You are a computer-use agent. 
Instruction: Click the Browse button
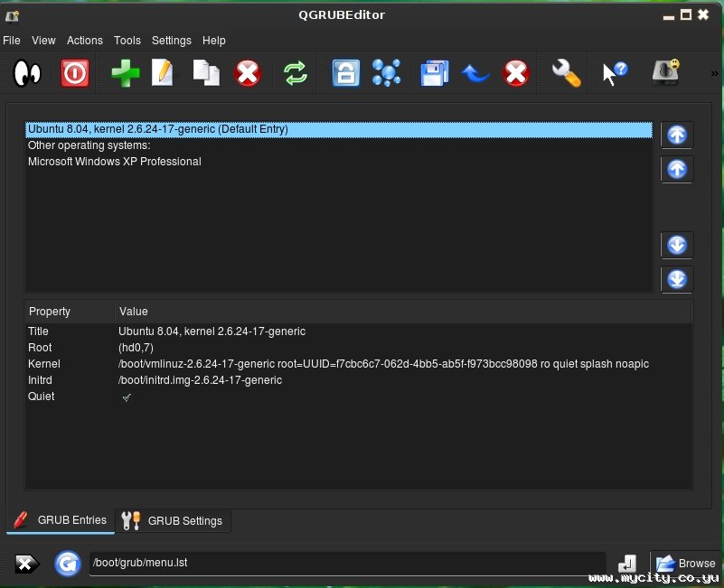tap(686, 563)
